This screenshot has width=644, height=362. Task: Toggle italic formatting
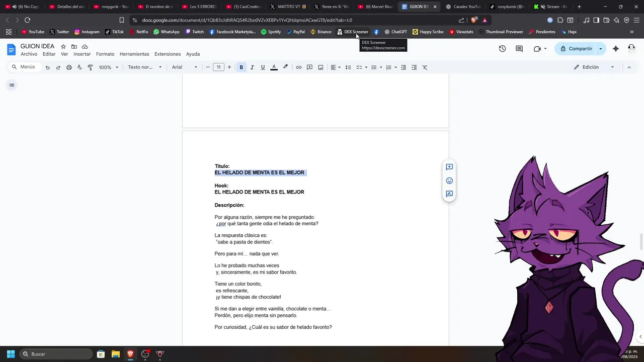(252, 67)
